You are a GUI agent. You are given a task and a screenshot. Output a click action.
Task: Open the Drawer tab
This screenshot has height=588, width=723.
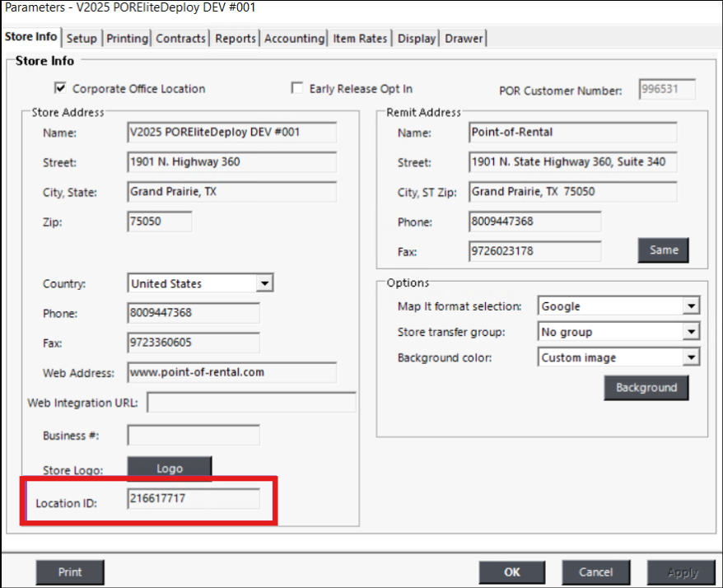tap(464, 38)
